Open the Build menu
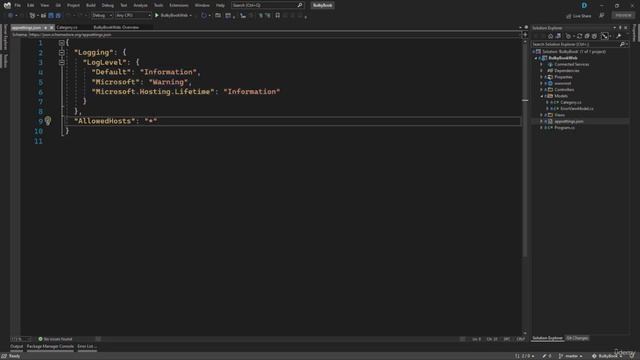 (91, 5)
